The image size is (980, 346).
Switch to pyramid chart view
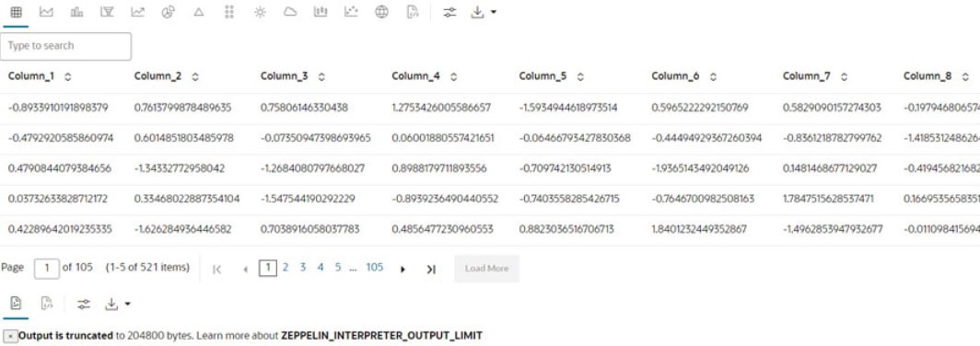coord(199,13)
